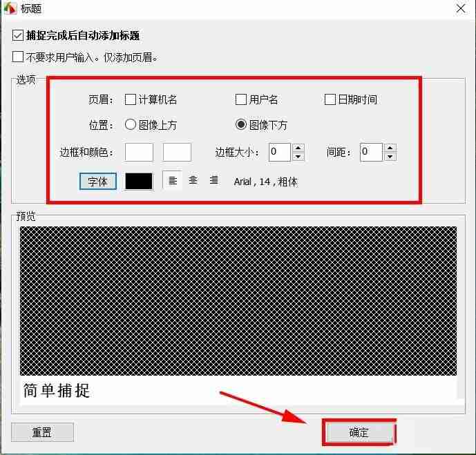Check the 用户名 header option

241,99
